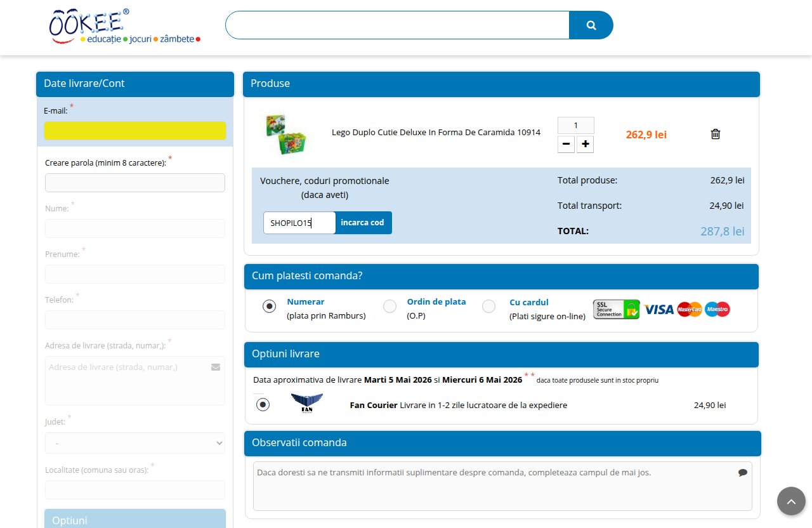Click the orange 262,9 lei product price
The width and height of the screenshot is (812, 528).
click(x=646, y=135)
